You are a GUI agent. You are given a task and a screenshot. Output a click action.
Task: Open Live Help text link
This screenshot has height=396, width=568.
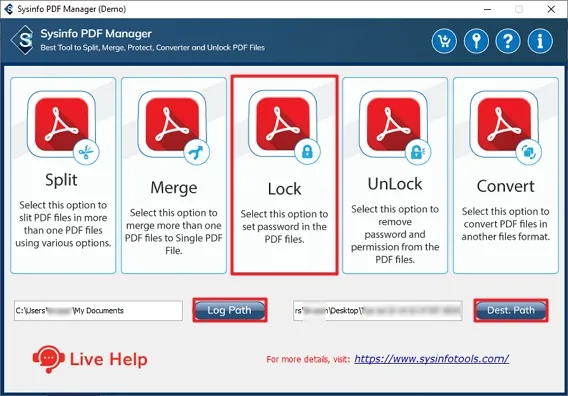pos(109,359)
